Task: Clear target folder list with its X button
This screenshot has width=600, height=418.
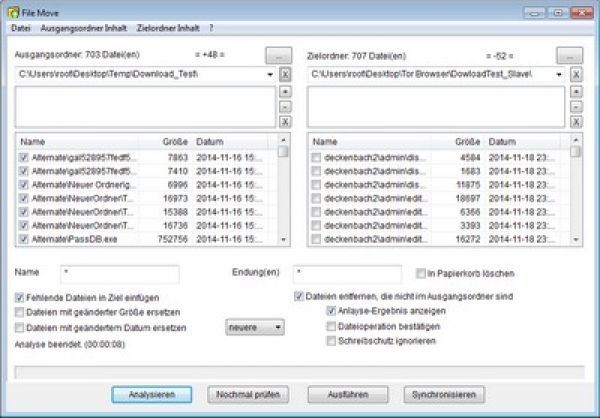Action: 576,122
